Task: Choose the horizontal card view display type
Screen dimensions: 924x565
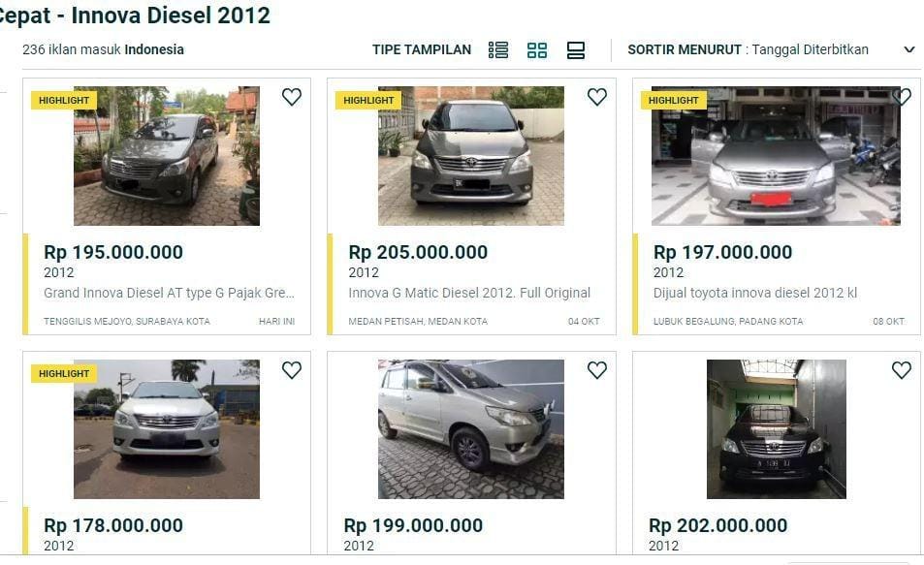Action: point(577,48)
